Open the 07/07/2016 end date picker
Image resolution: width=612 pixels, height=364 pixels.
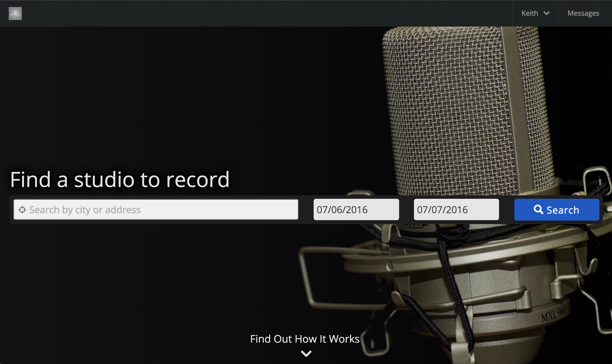pos(456,210)
